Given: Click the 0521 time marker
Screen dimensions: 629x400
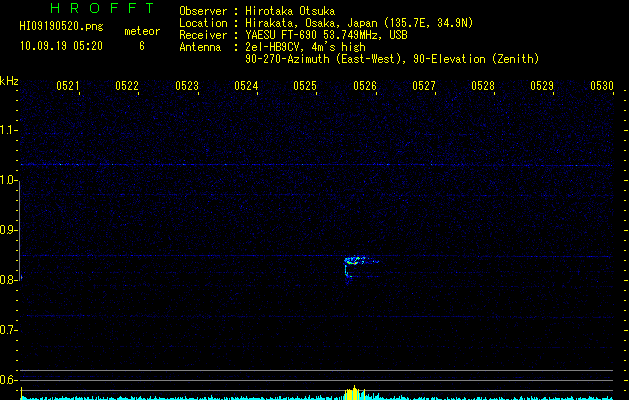Looking at the screenshot, I should tap(68, 86).
